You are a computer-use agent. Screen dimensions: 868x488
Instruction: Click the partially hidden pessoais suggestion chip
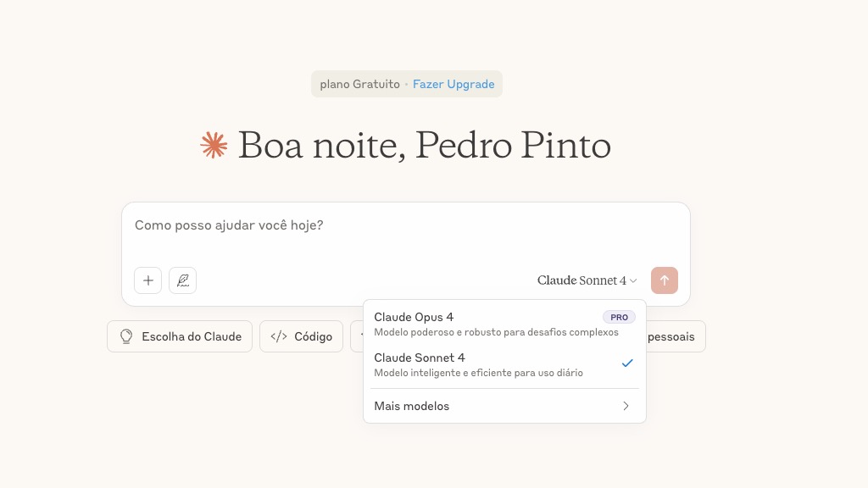click(x=675, y=336)
